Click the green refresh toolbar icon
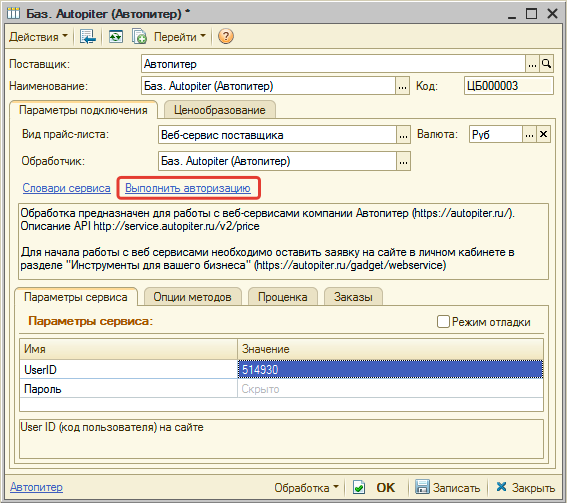567x503 pixels. point(116,37)
